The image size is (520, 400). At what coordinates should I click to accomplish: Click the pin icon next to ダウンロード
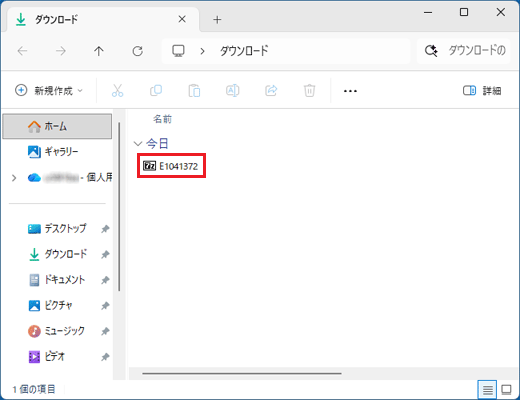pos(105,255)
